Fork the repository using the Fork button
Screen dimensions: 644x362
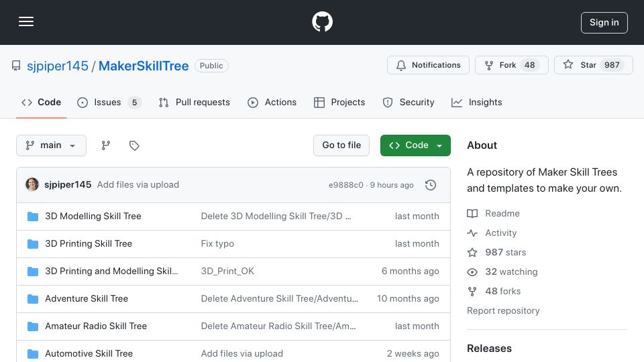click(511, 65)
